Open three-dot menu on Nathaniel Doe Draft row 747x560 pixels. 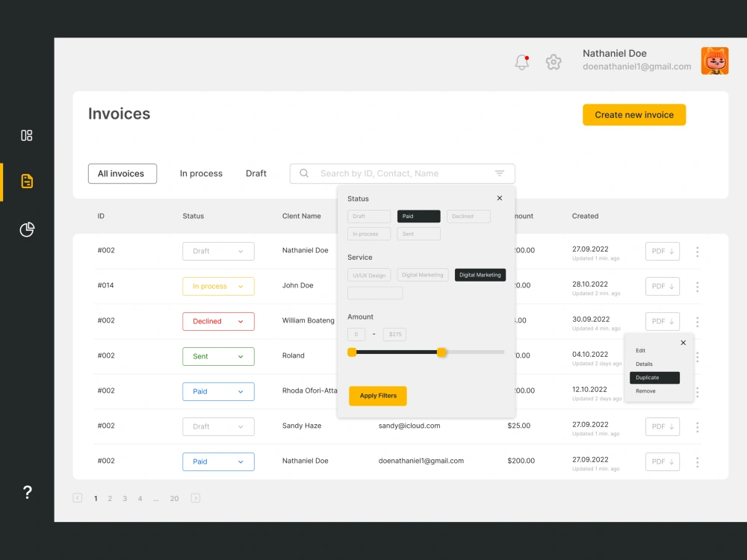(698, 252)
